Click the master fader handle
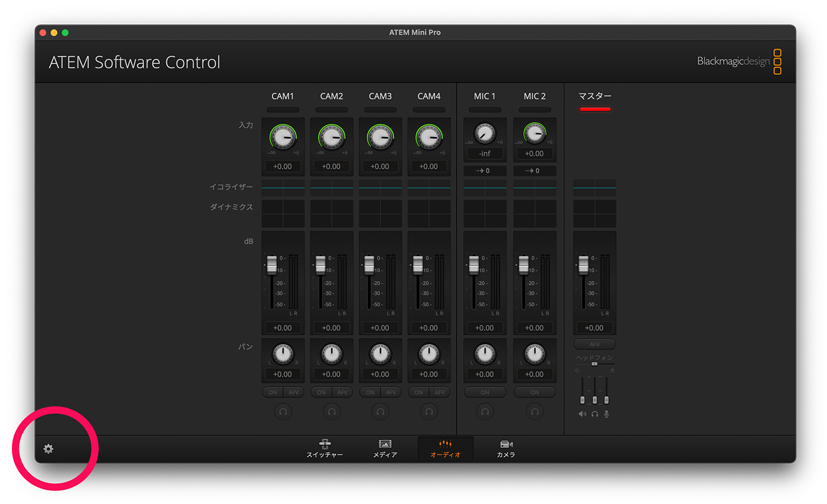Viewport: 827px width, 504px height. [x=584, y=264]
